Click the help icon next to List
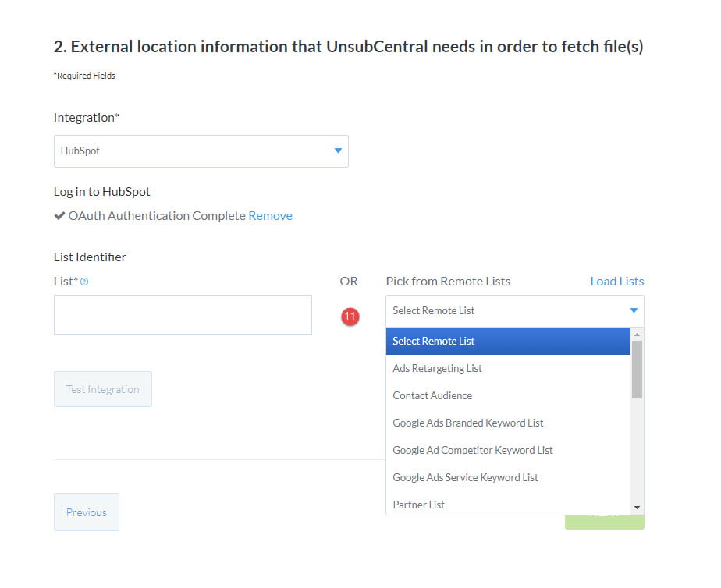This screenshot has width=721, height=588. [84, 282]
